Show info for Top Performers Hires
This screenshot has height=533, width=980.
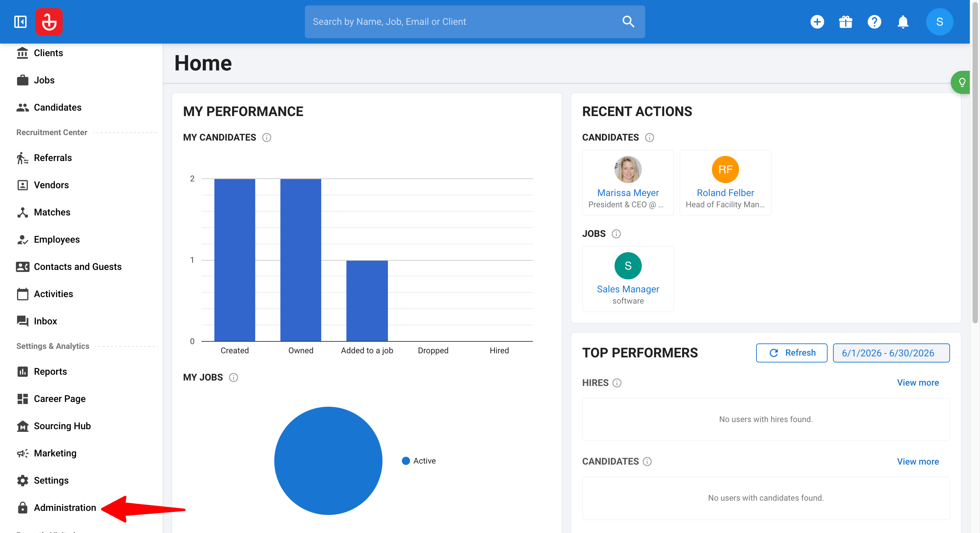pos(617,383)
